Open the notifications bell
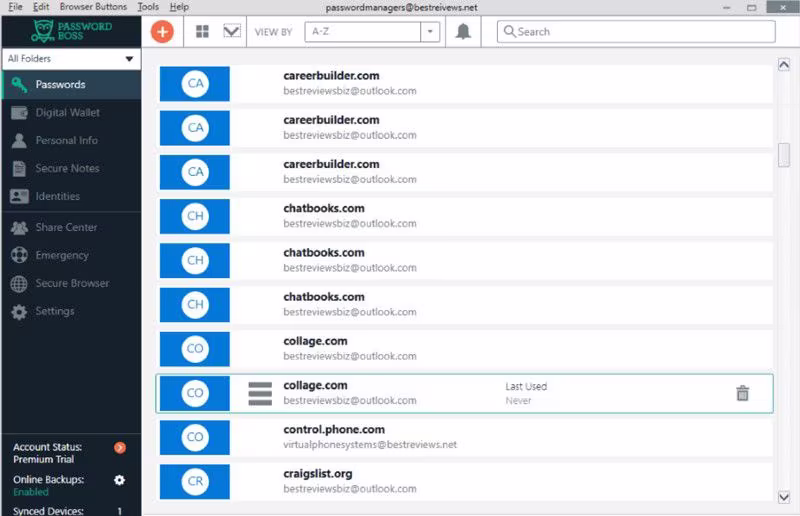 (463, 32)
